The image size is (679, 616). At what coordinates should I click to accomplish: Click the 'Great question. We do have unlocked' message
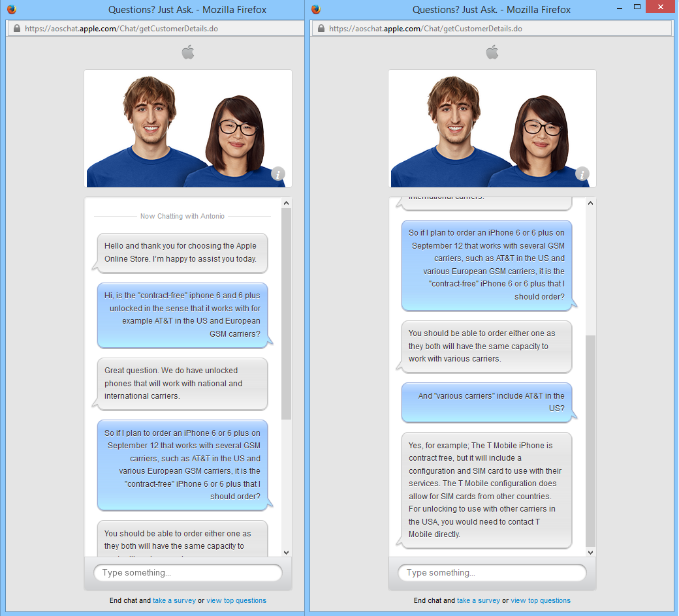point(182,384)
